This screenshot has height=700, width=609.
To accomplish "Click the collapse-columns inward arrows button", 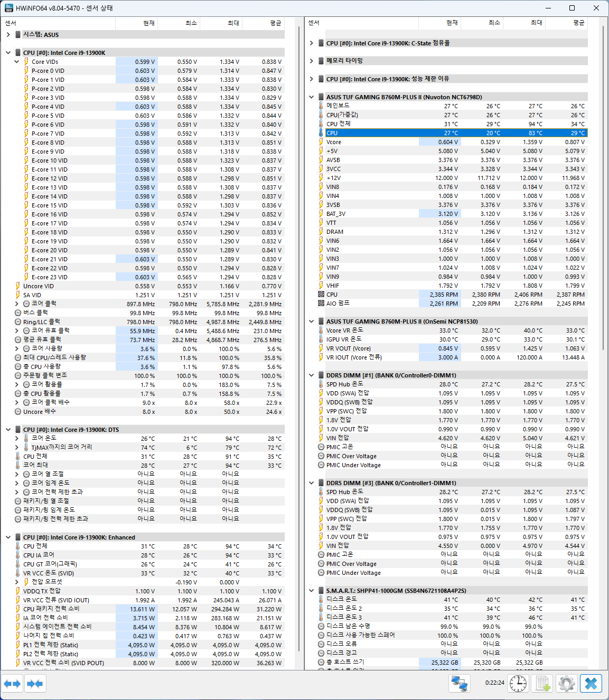I will tap(35, 684).
